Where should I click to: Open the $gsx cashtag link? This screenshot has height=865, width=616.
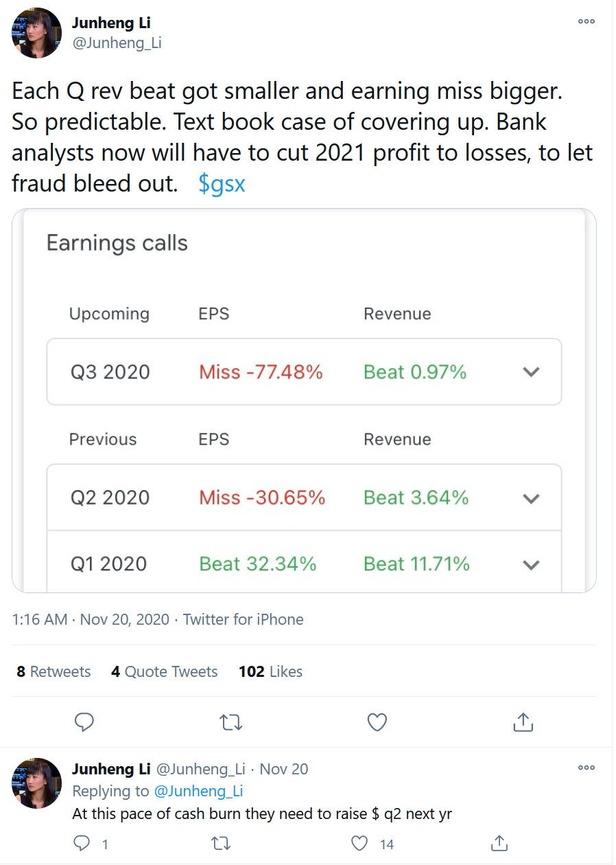click(222, 183)
